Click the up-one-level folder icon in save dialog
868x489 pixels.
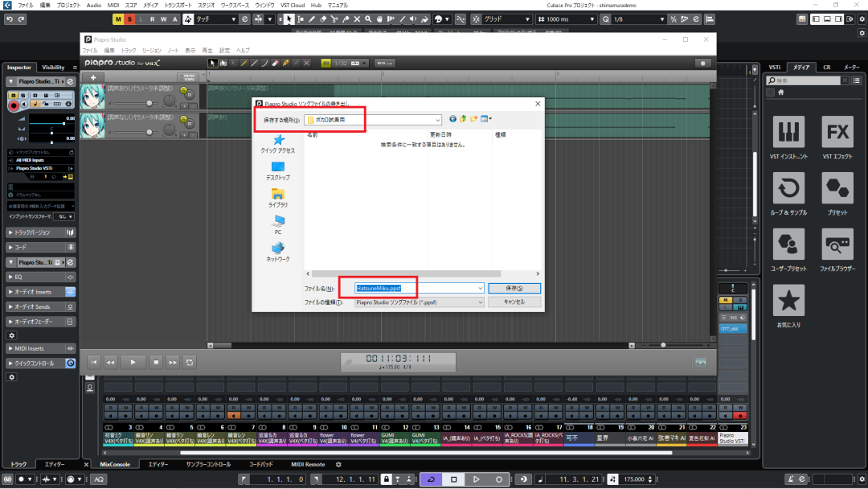pyautogui.click(x=464, y=119)
